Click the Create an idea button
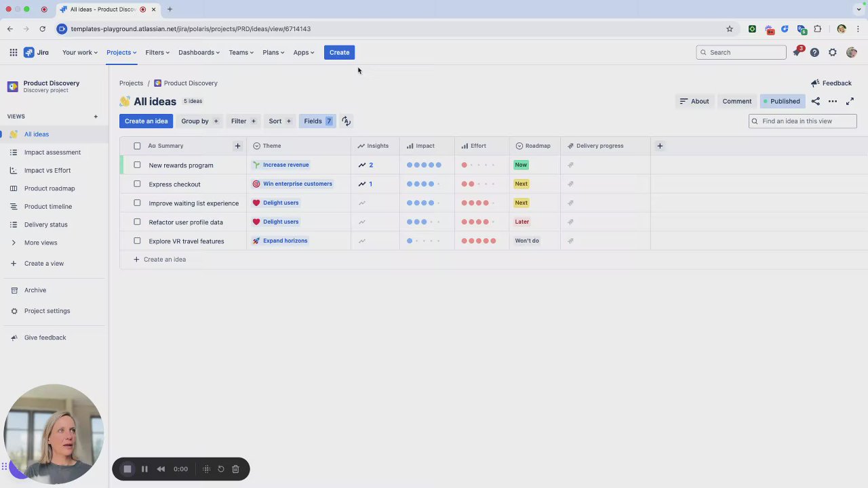 click(x=146, y=121)
